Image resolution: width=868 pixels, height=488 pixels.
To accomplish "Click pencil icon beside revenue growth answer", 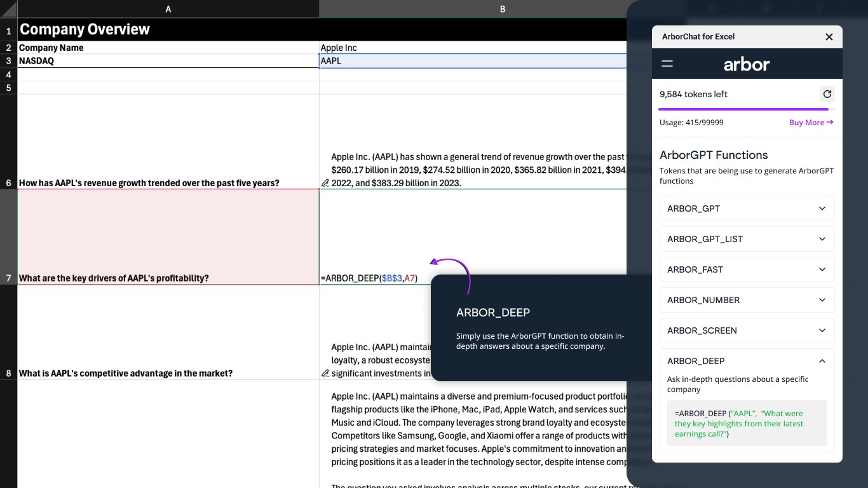I will click(325, 183).
